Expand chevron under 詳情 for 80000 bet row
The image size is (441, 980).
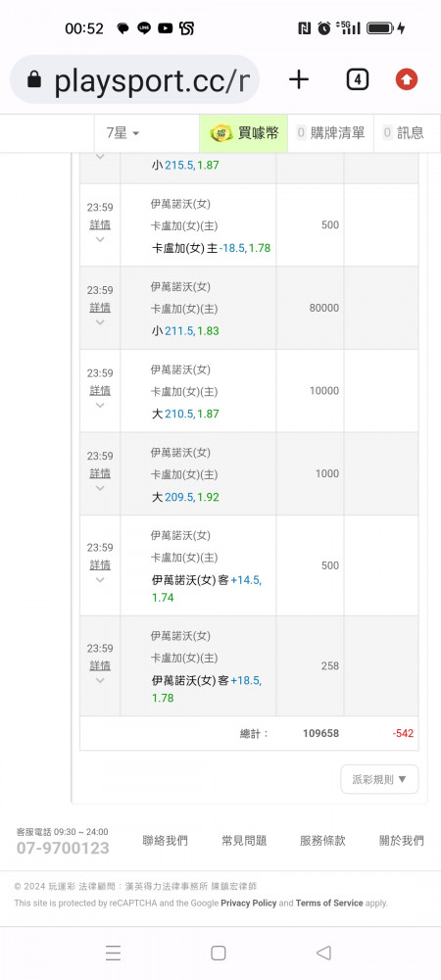[x=100, y=322]
